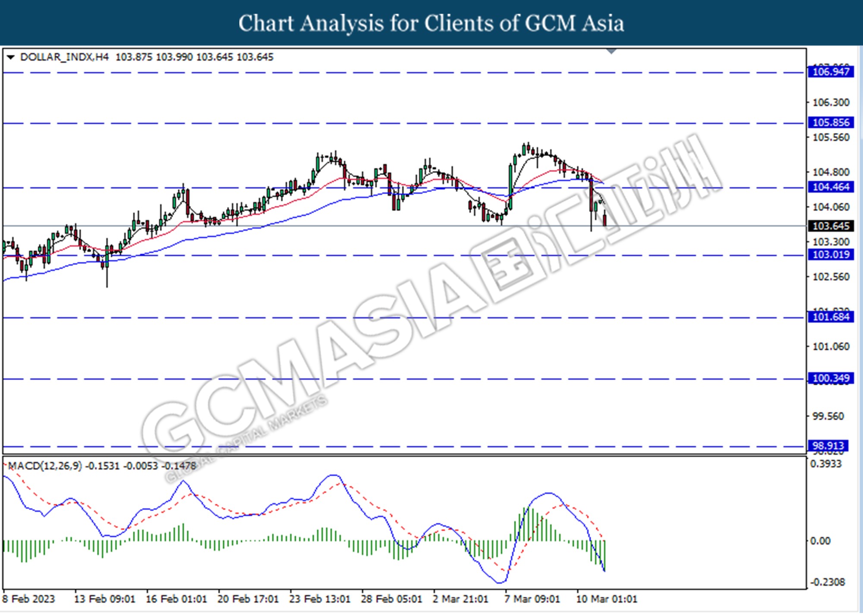Click the 7 Mar 09:01 time label

tap(532, 599)
